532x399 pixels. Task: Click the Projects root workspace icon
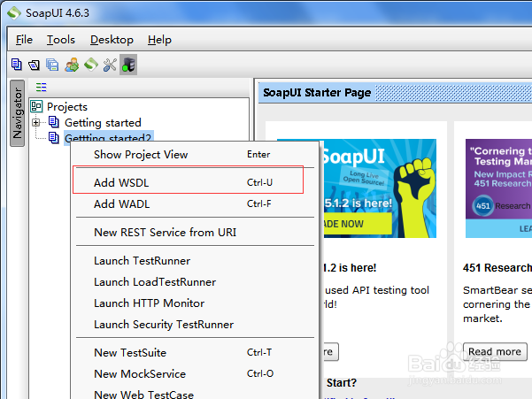(x=36, y=106)
